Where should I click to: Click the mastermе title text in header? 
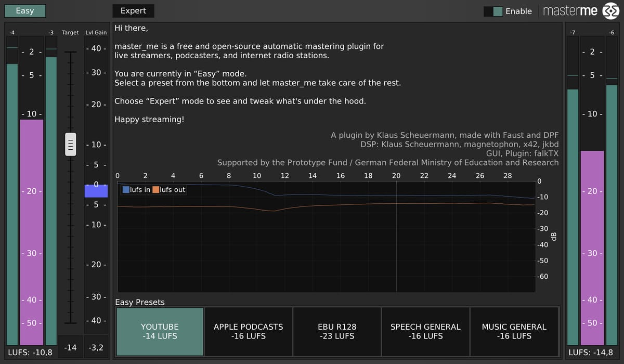(x=570, y=11)
